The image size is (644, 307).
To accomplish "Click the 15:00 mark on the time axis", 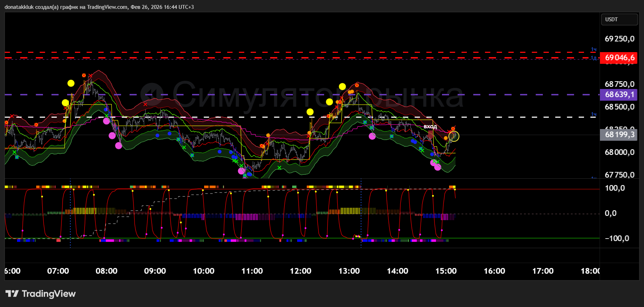I will click(446, 271).
